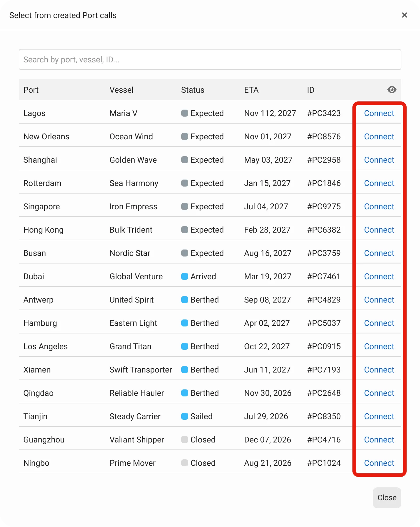Viewport: 420px width, 527px height.
Task: Click the ID #PC6382 cell
Action: (x=324, y=230)
